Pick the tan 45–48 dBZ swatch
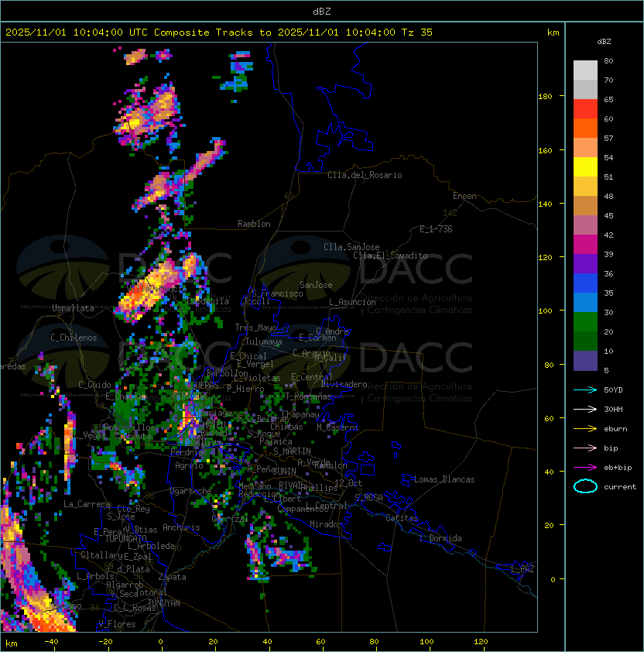Viewport: 644px width, 652px height. [x=585, y=205]
